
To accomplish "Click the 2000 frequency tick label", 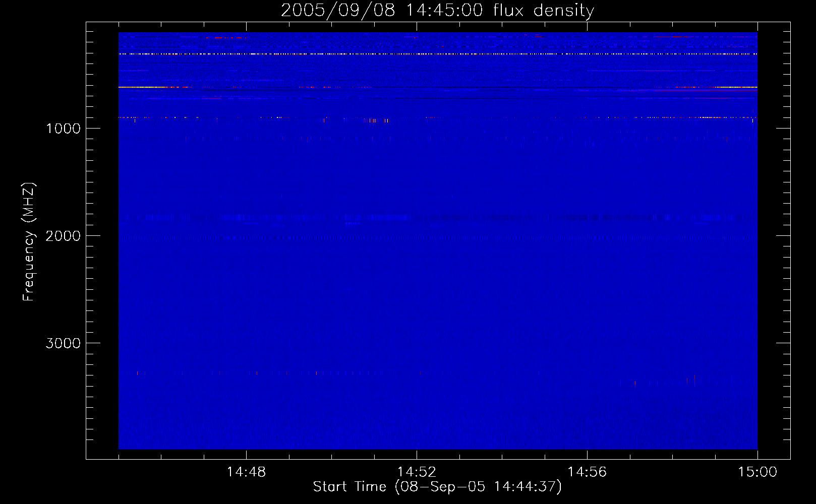I will click(63, 236).
